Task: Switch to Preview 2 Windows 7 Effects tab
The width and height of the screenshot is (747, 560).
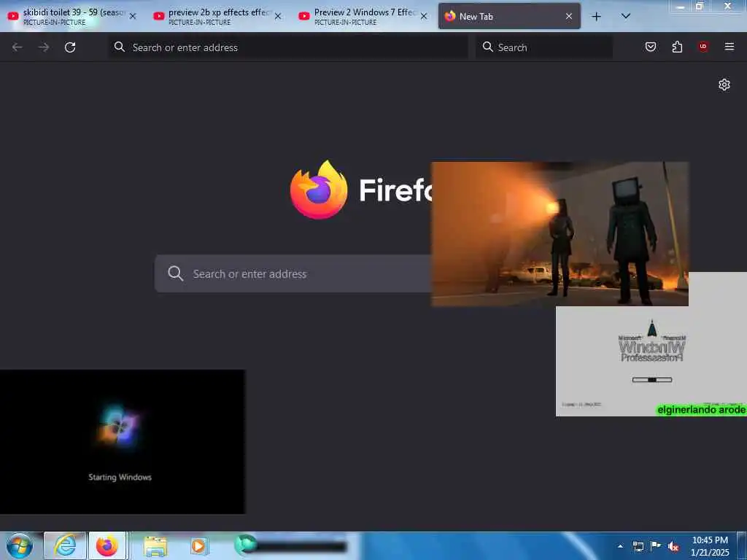Action: point(363,16)
